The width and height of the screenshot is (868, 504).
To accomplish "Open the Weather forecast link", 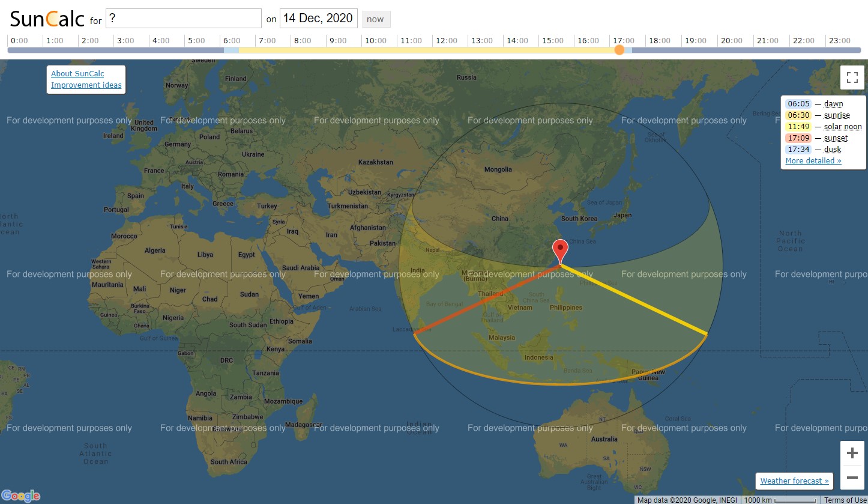I will (794, 481).
